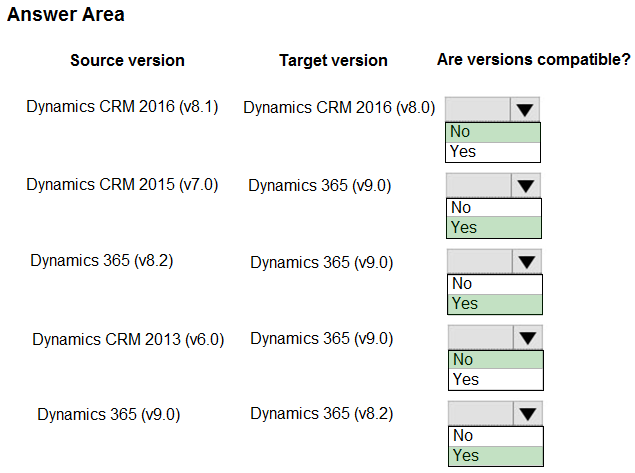Select No for CRM 2016 v8.1 to v8.0

pos(493,132)
